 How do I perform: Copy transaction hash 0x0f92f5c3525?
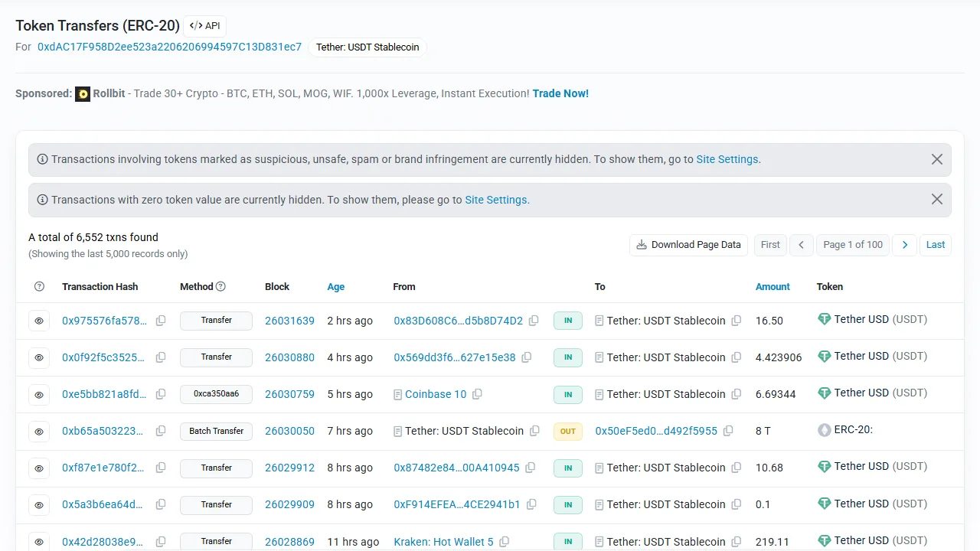coord(161,357)
